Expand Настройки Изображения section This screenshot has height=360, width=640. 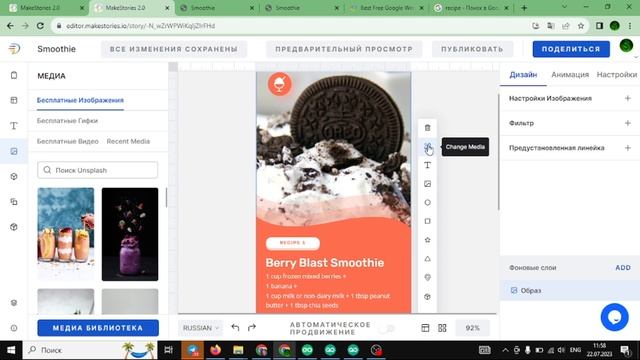click(x=628, y=98)
